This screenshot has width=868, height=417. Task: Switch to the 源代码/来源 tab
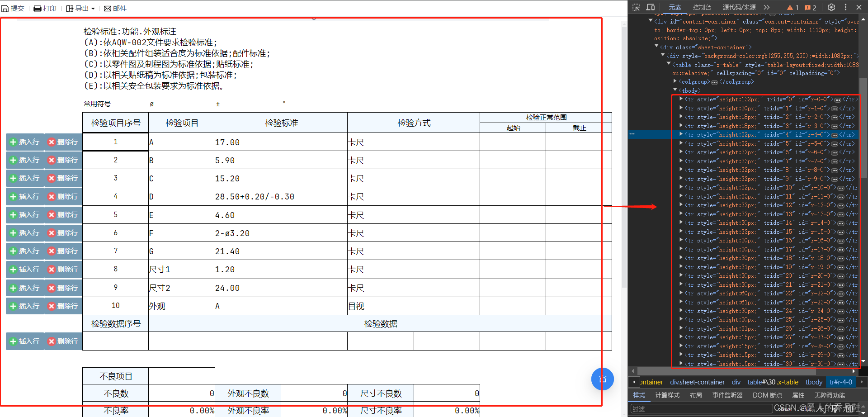(739, 7)
